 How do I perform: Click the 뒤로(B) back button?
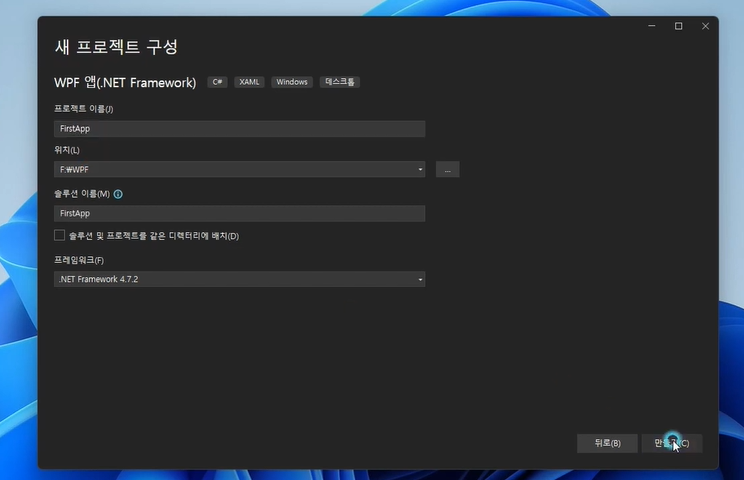pos(607,443)
